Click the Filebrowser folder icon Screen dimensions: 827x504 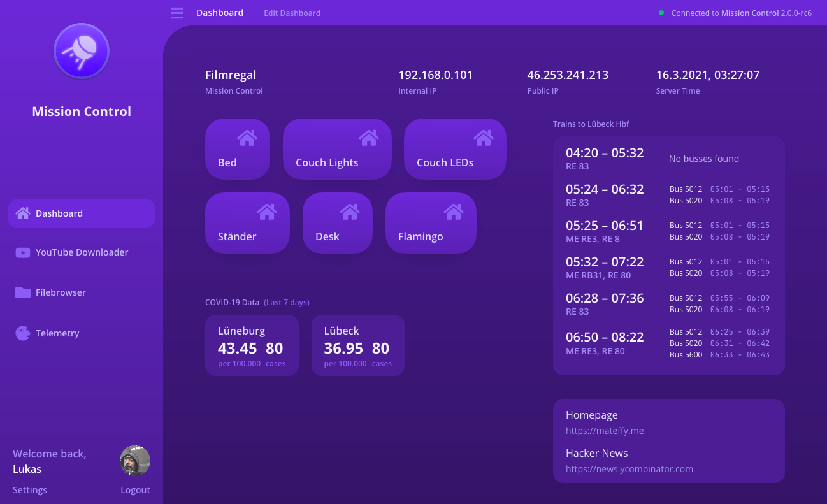(23, 292)
